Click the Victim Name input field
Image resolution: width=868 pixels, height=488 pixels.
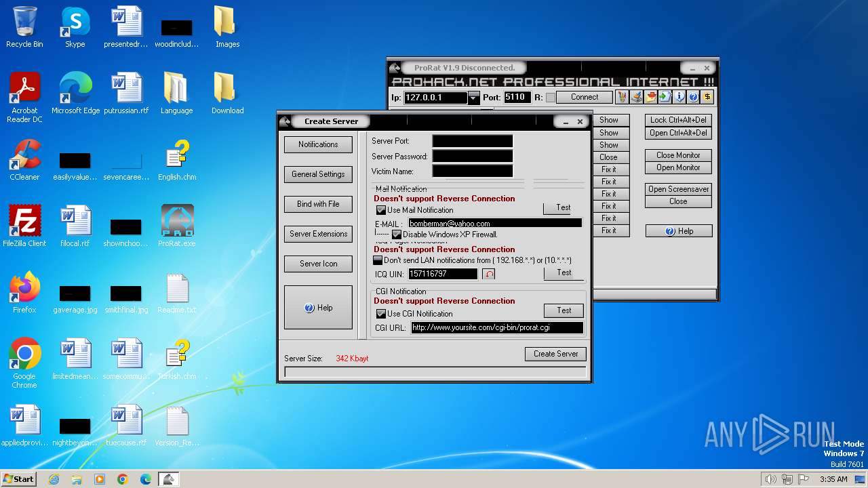click(473, 171)
